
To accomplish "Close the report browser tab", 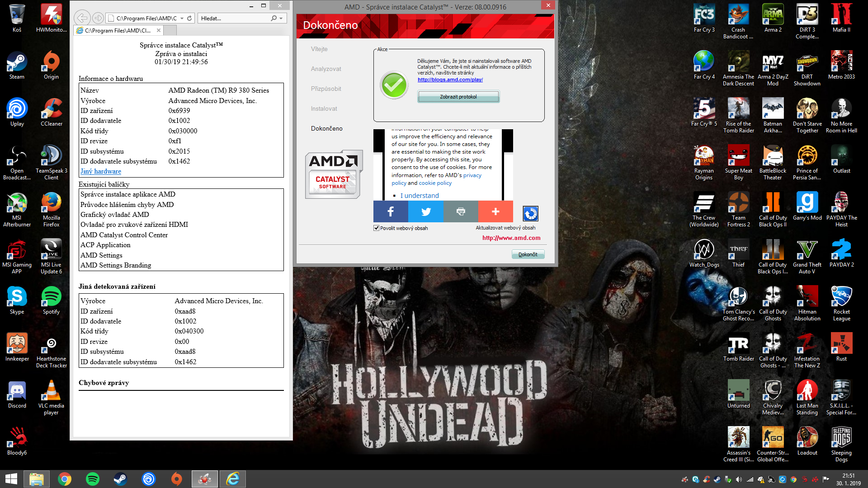I will pyautogui.click(x=159, y=30).
